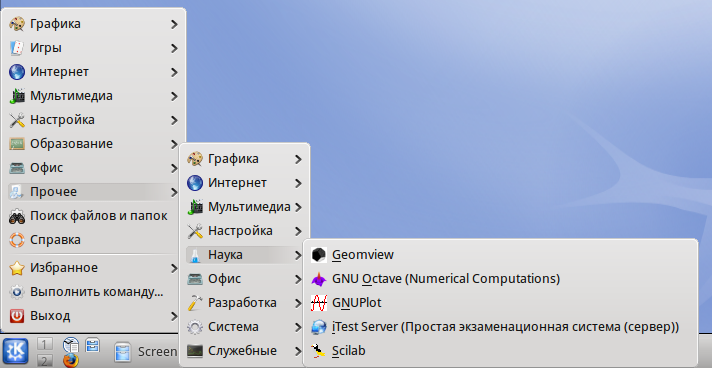Click the palette icon for Графика in main menu
The height and width of the screenshot is (368, 712).
pyautogui.click(x=17, y=24)
